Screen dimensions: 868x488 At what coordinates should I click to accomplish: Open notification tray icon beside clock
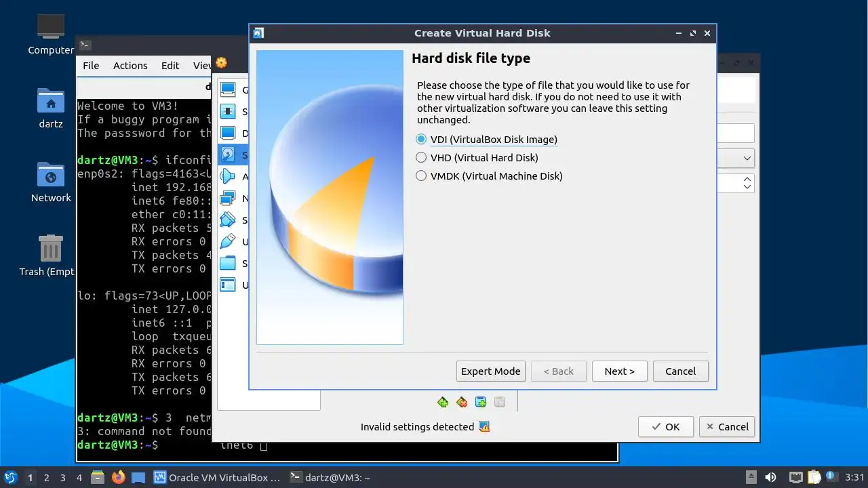click(830, 477)
